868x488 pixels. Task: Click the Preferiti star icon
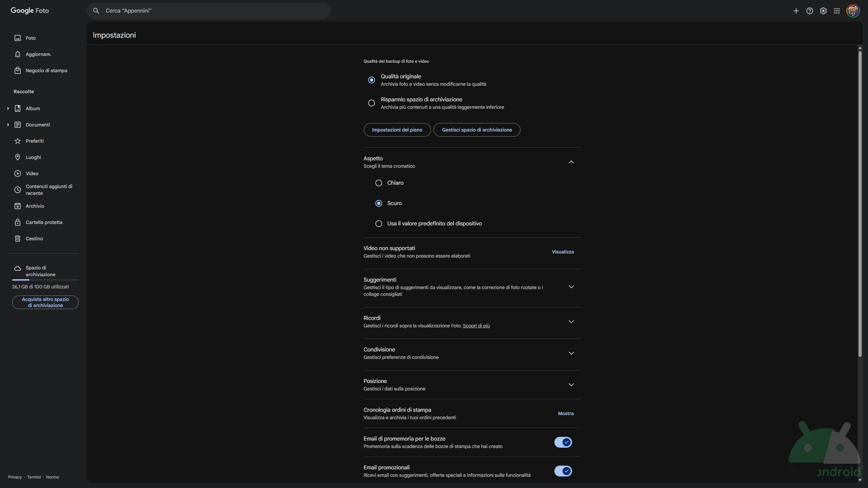pyautogui.click(x=18, y=141)
